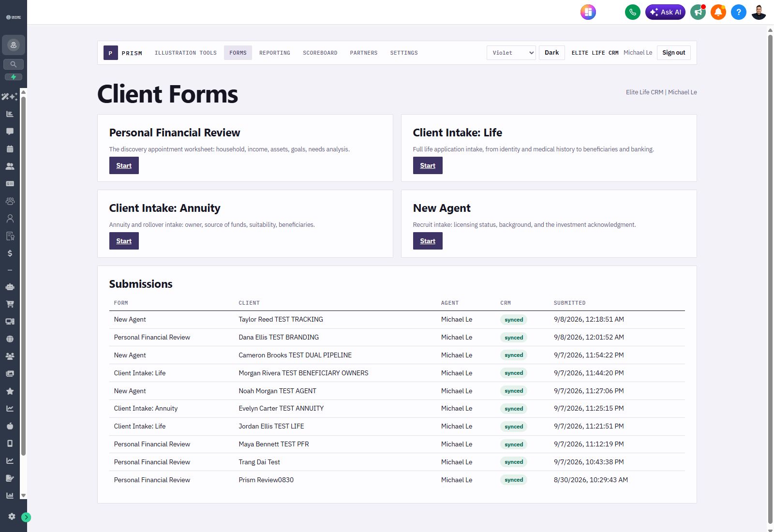The height and width of the screenshot is (532, 774).
Task: Click sidebar scroll down arrow
Action: coord(23,496)
